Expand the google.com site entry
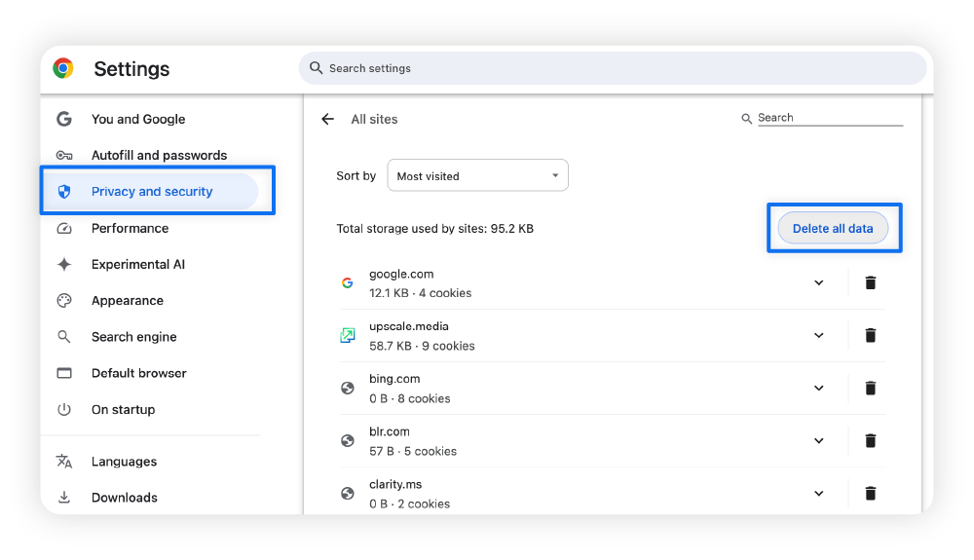This screenshot has width=974, height=560. pos(819,283)
